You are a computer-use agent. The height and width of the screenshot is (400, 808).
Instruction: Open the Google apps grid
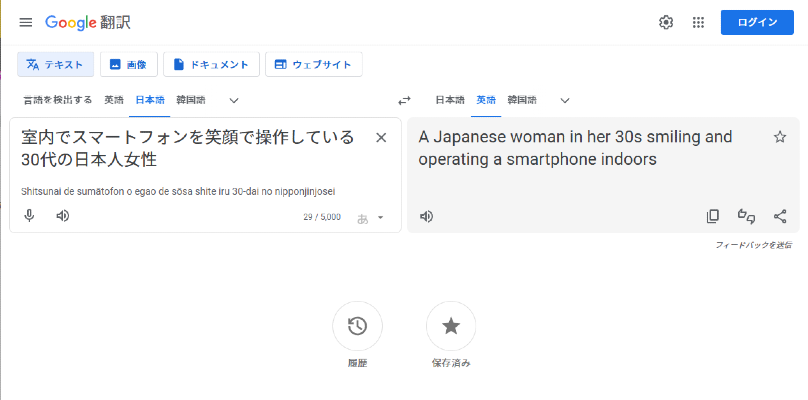click(x=698, y=23)
